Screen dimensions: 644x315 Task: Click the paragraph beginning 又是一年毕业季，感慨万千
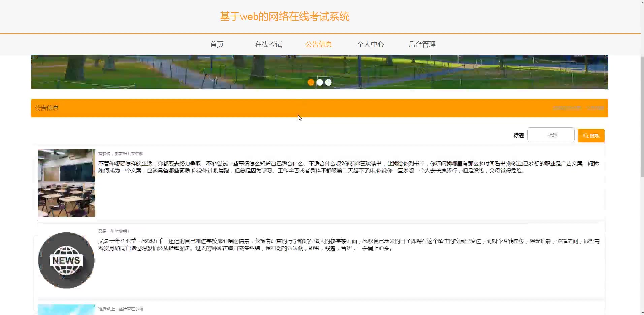click(x=349, y=245)
